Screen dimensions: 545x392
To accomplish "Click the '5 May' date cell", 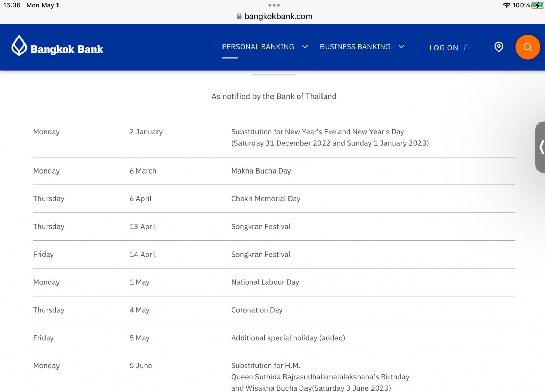I will pos(139,338).
